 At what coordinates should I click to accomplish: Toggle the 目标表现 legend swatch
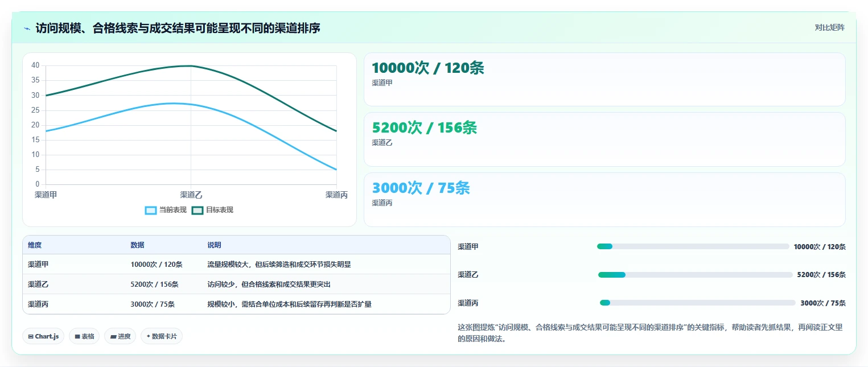coord(198,210)
